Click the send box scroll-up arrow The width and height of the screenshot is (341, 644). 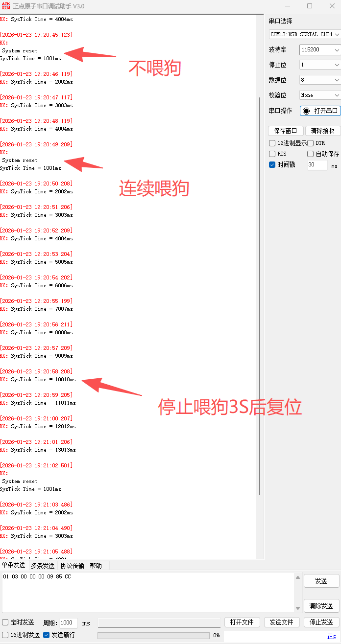click(297, 578)
